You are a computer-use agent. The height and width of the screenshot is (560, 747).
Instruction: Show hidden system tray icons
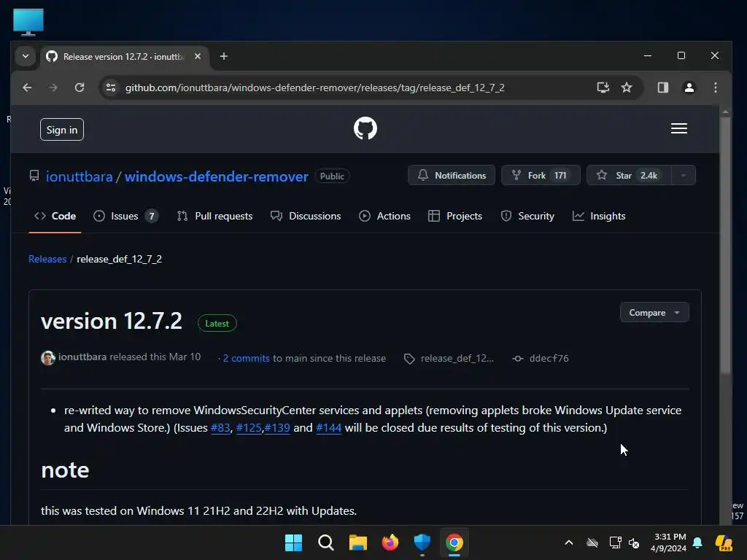coord(569,542)
